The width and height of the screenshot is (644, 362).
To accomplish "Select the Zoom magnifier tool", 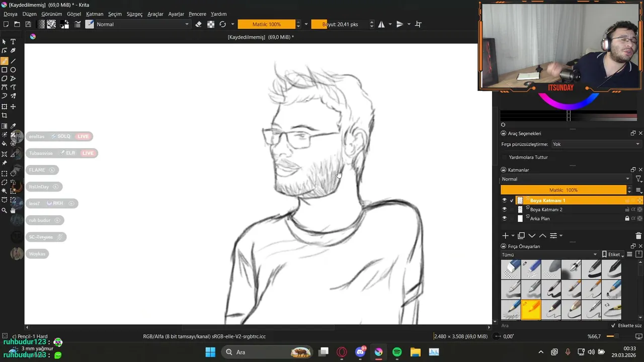I will (4, 211).
